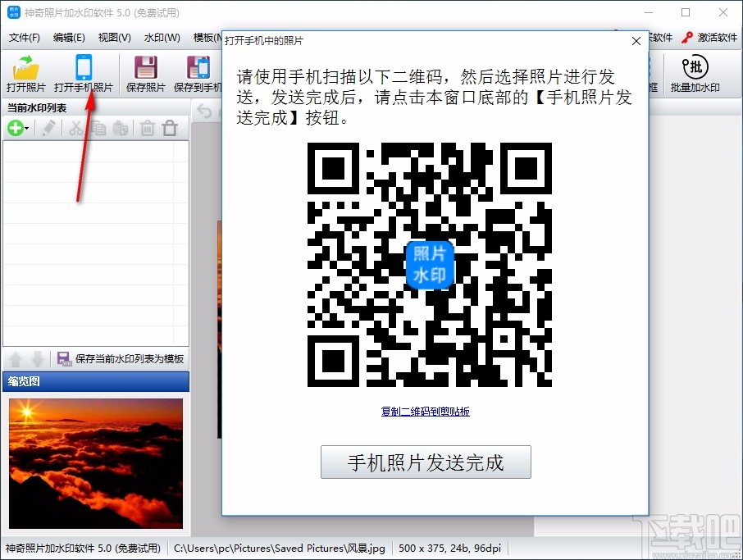Maximize the main application window
This screenshot has width=743, height=560.
point(686,12)
